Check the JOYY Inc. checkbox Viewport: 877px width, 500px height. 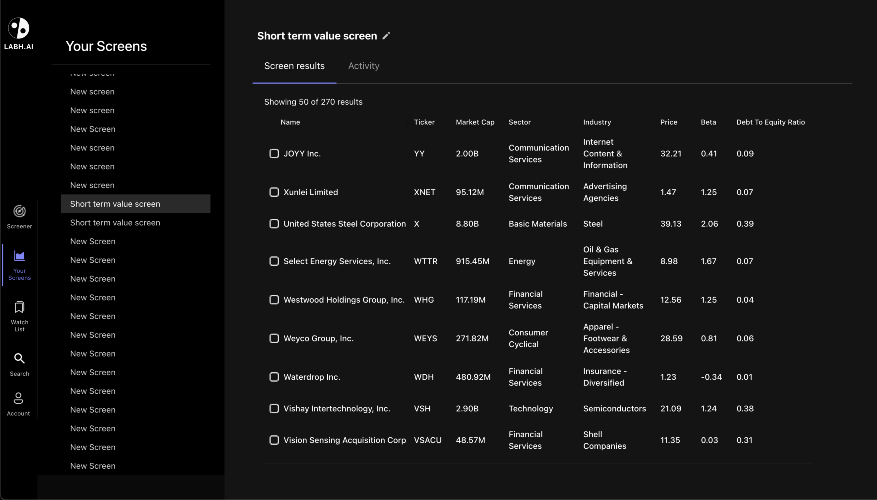[274, 154]
